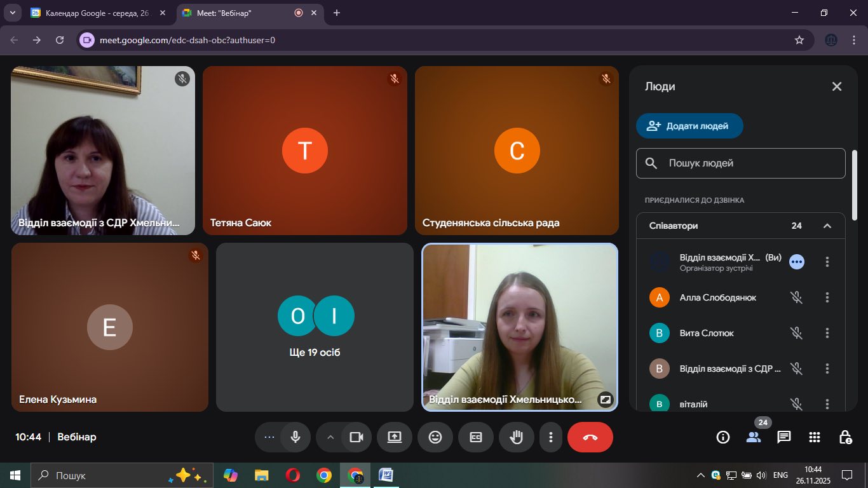Toggle closed captions button

pos(476,437)
